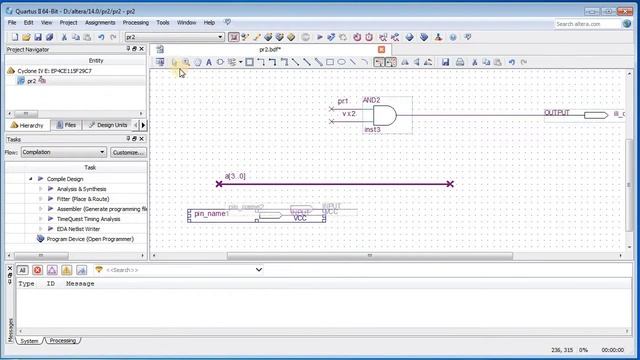Save the schematic using the editor toolbar disk icon
This screenshot has height=360, width=640.
click(445, 62)
